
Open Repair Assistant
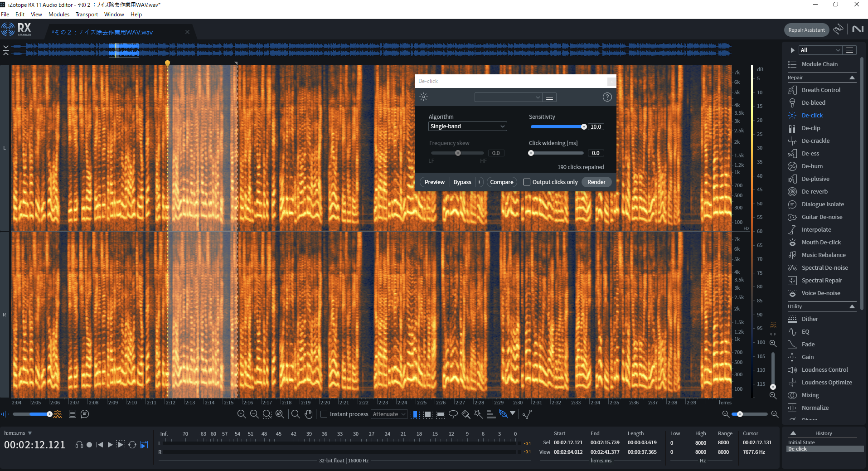click(x=806, y=30)
